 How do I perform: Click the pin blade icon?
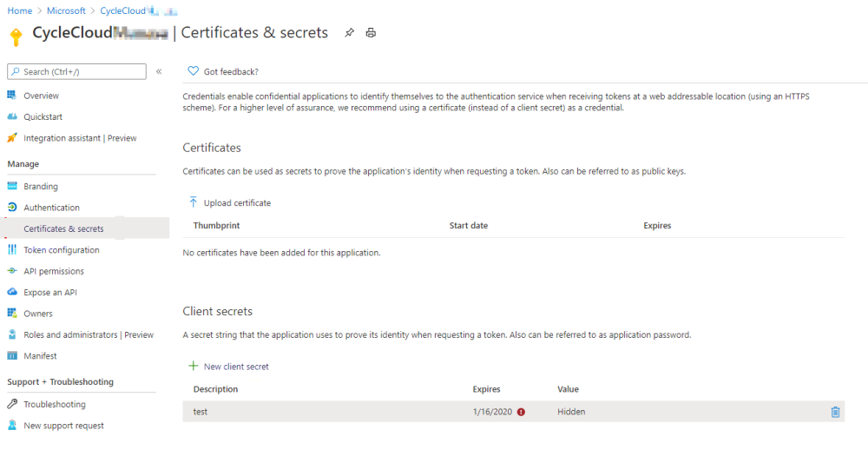[x=349, y=33]
